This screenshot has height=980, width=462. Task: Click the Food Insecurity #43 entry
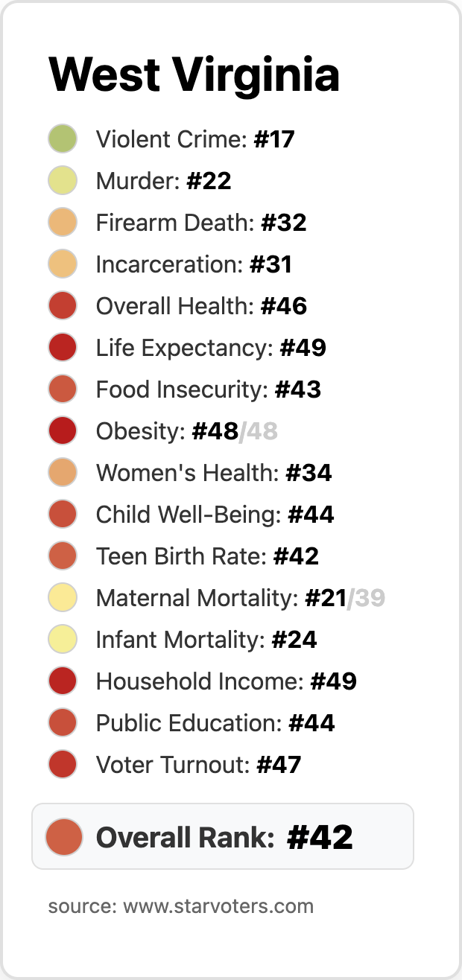point(208,389)
